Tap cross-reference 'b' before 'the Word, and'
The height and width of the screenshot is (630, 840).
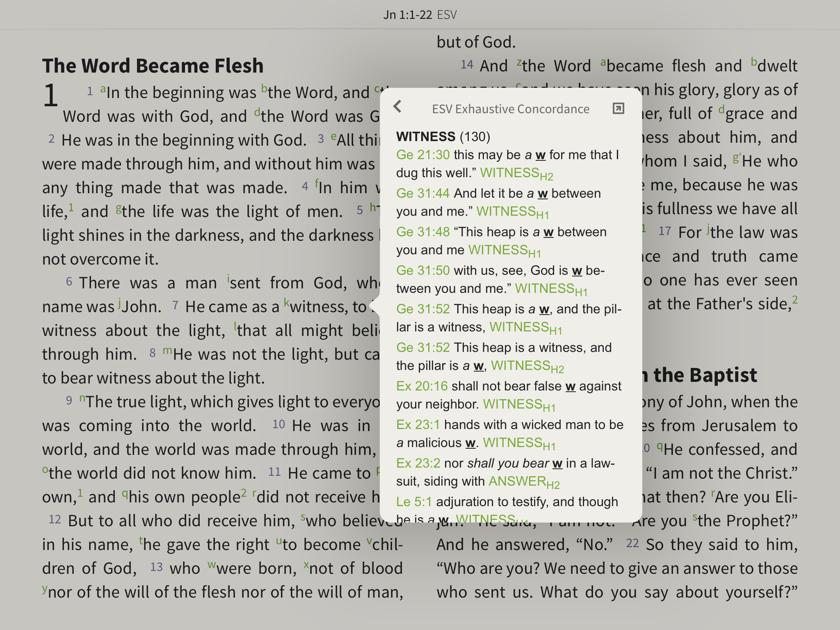click(x=265, y=89)
